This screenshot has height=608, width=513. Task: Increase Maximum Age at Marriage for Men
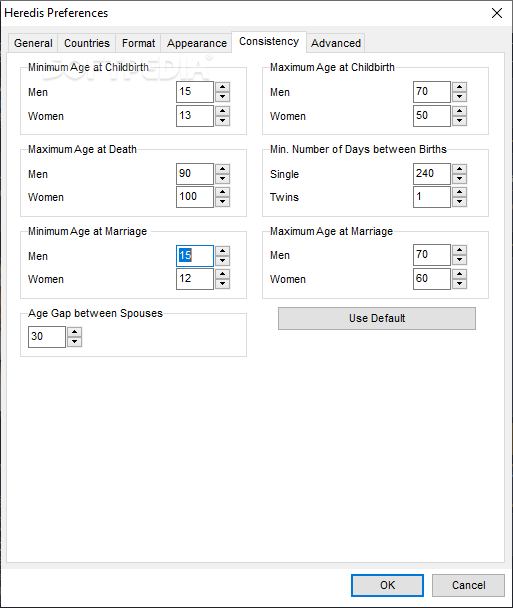click(x=459, y=250)
